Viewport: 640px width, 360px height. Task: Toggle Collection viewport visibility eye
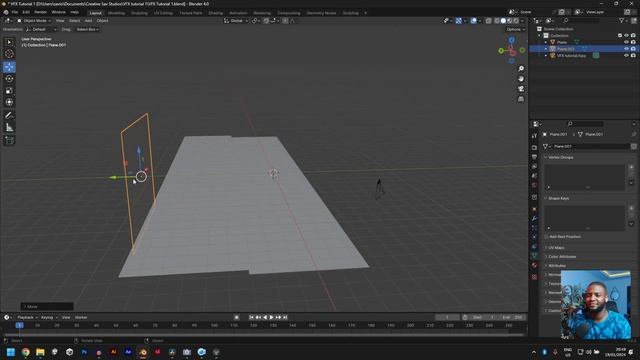[626, 36]
